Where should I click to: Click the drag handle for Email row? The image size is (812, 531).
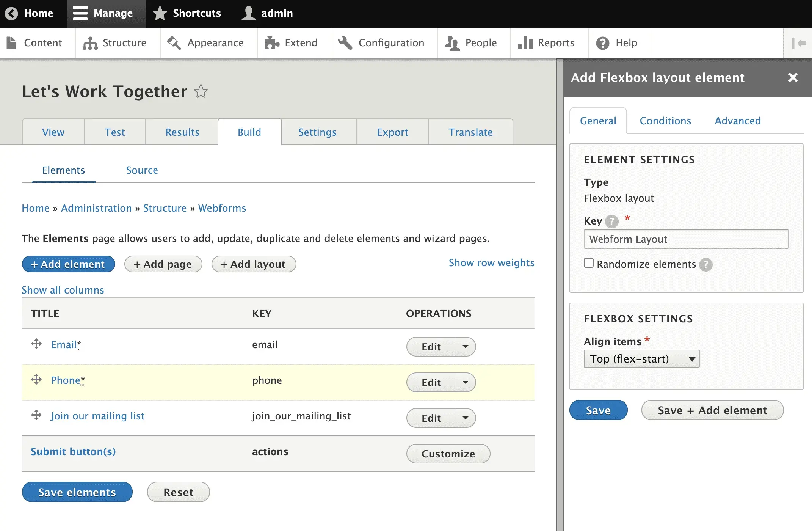(x=36, y=344)
